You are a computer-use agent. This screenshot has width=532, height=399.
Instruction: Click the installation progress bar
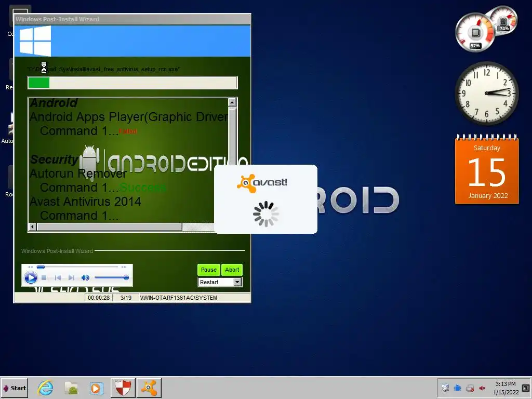132,83
